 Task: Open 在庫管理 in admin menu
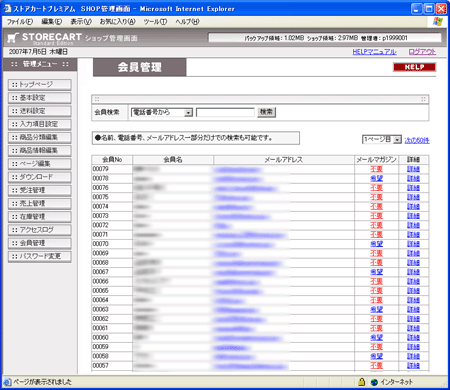click(x=40, y=217)
